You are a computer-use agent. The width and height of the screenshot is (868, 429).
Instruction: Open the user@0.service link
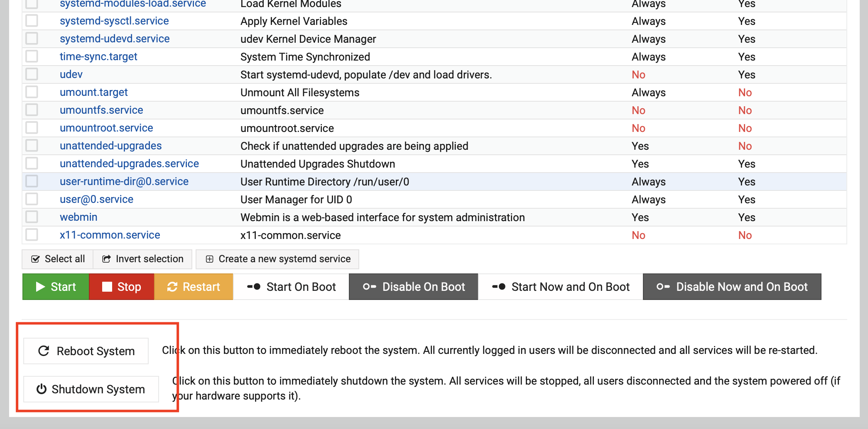pos(96,200)
